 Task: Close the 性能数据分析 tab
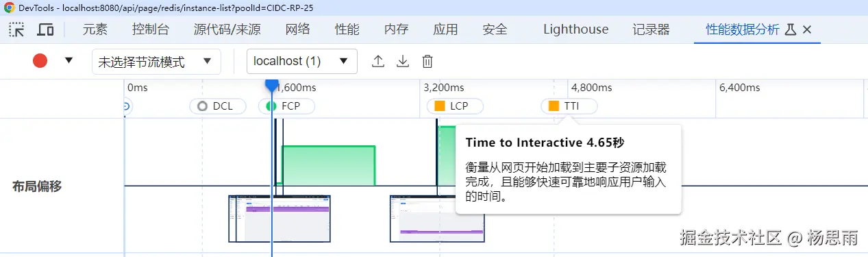point(807,29)
